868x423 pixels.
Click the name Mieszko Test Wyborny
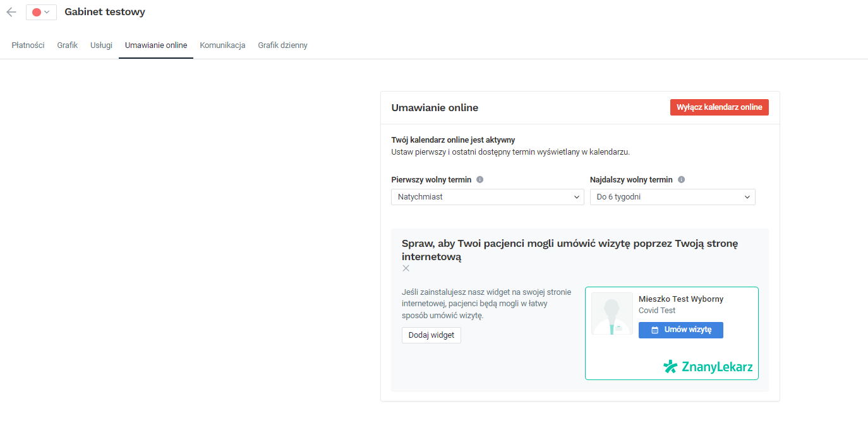pyautogui.click(x=680, y=299)
